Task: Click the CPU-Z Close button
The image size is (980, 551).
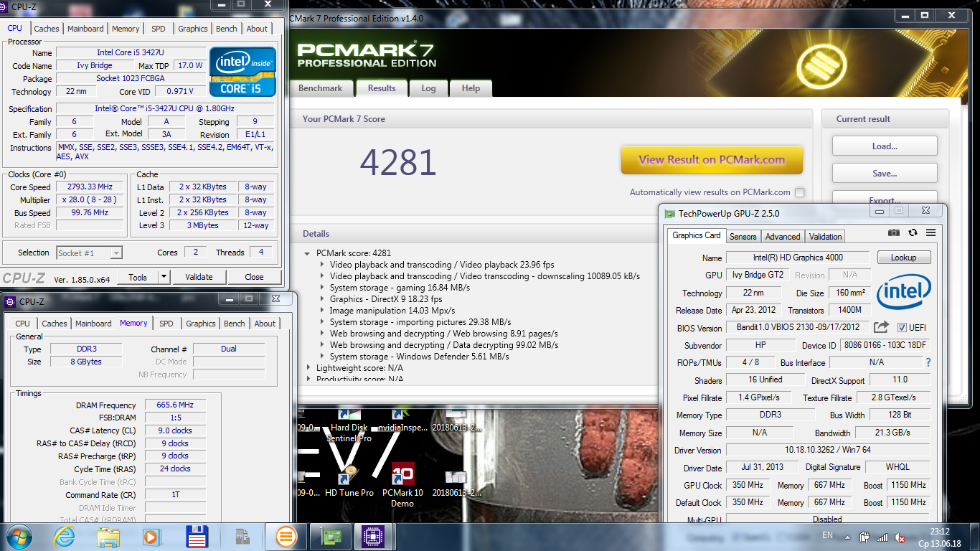Action: (x=254, y=277)
